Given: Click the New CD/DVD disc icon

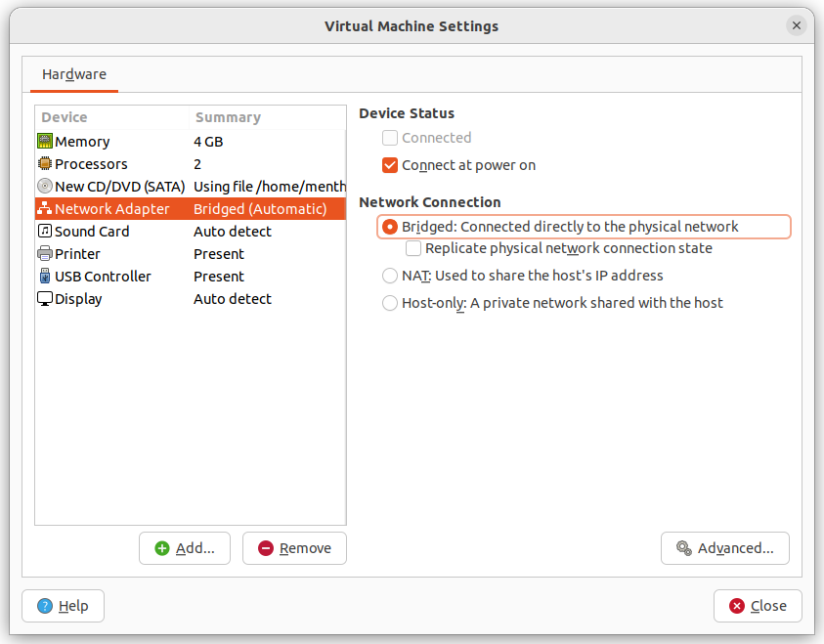Looking at the screenshot, I should coord(45,186).
